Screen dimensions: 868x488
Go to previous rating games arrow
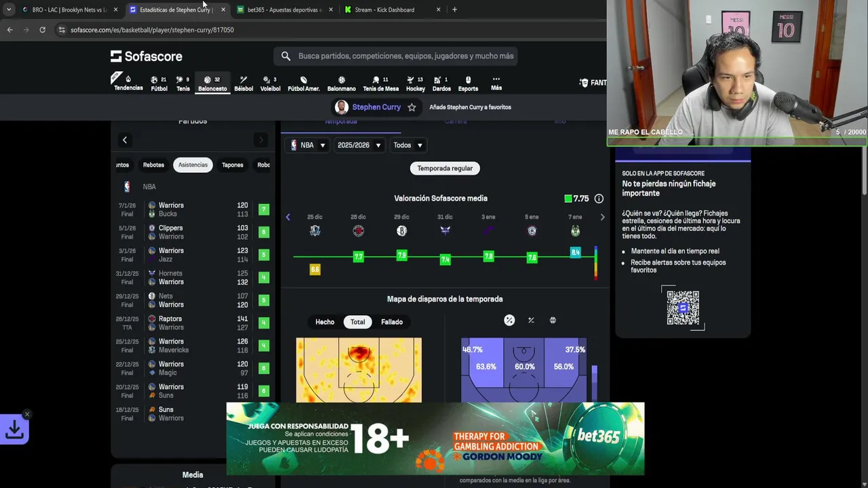pyautogui.click(x=288, y=217)
